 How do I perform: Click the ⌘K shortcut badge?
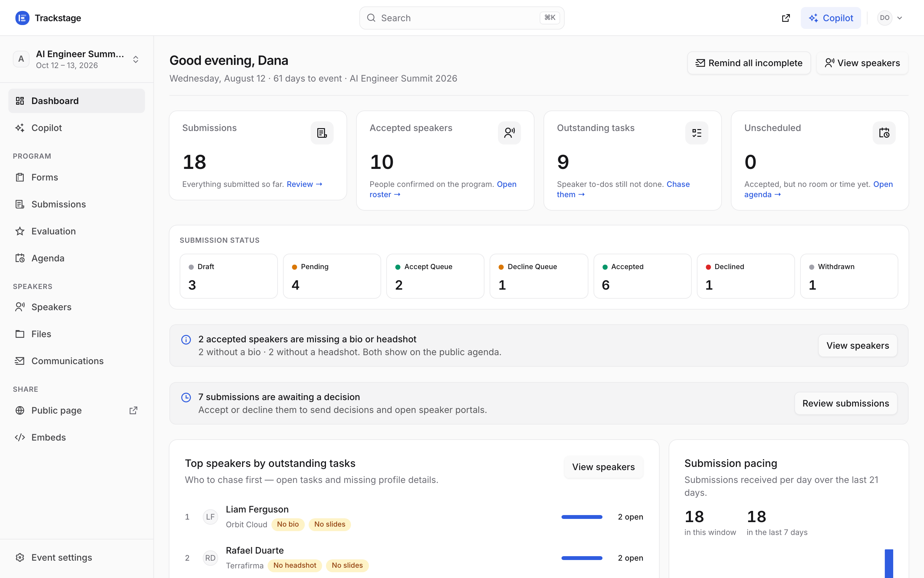(x=550, y=18)
